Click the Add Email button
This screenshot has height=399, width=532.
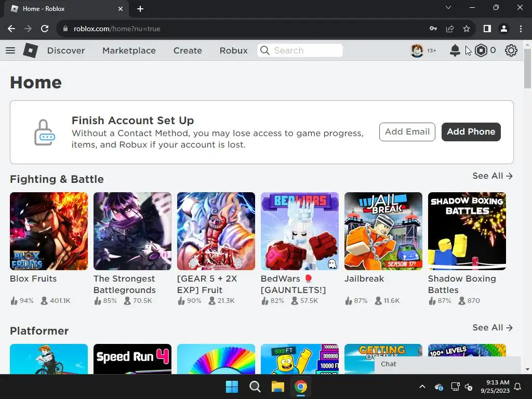click(407, 132)
